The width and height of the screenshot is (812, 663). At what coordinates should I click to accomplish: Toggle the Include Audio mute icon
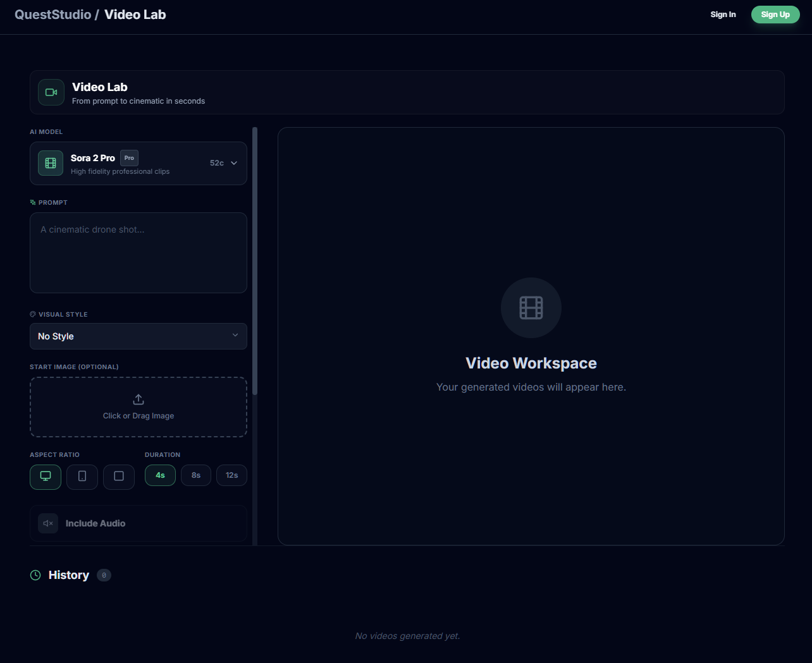47,523
